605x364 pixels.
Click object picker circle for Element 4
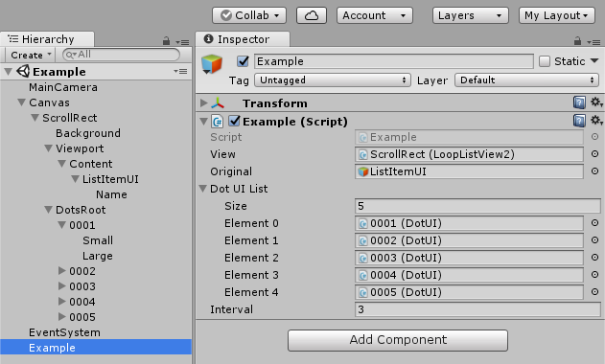tap(595, 292)
